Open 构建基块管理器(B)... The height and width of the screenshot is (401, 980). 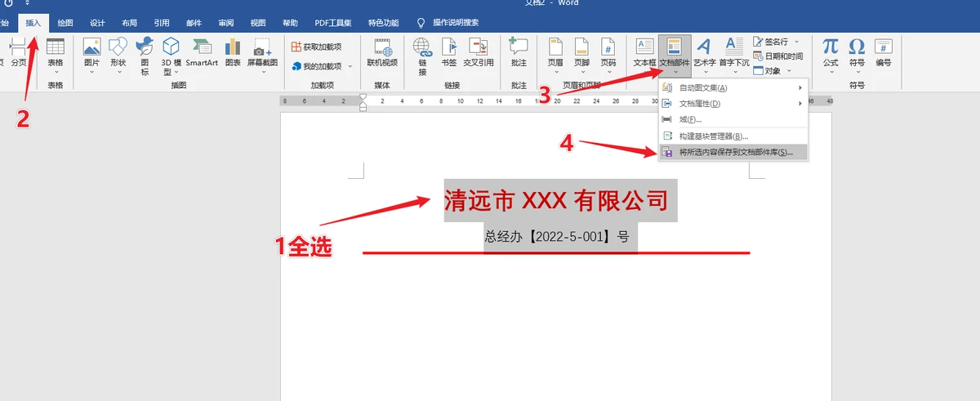pos(733,136)
